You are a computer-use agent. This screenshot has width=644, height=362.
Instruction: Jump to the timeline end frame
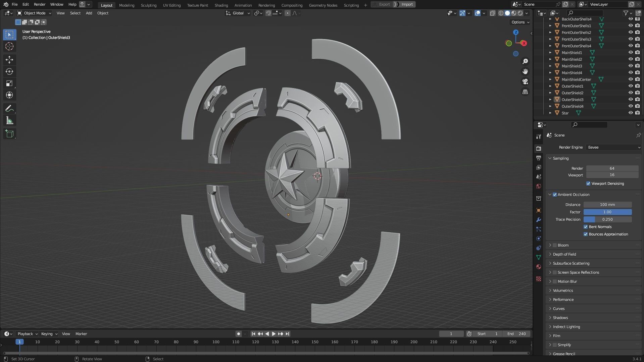(x=287, y=334)
